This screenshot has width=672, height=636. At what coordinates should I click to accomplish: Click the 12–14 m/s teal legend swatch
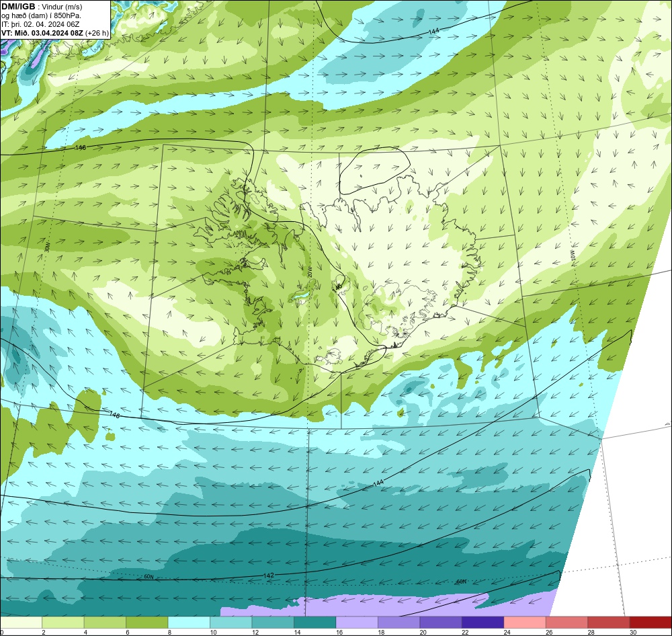tap(273, 623)
